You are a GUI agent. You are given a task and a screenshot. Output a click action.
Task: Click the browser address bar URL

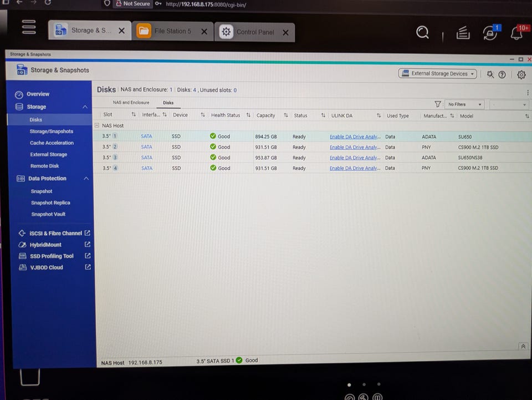[x=206, y=4]
